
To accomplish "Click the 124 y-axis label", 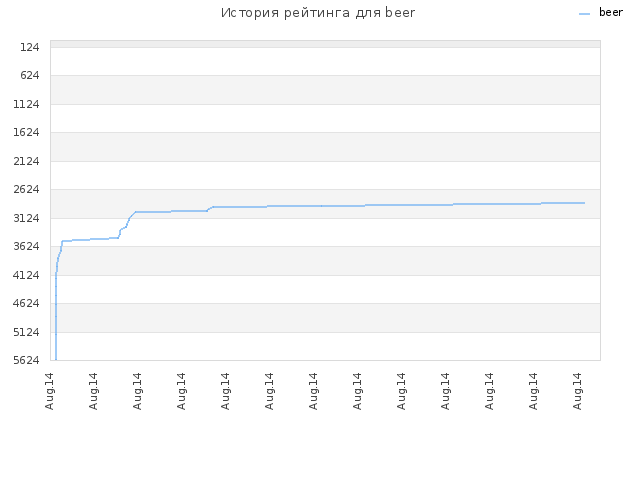I will [30, 47].
